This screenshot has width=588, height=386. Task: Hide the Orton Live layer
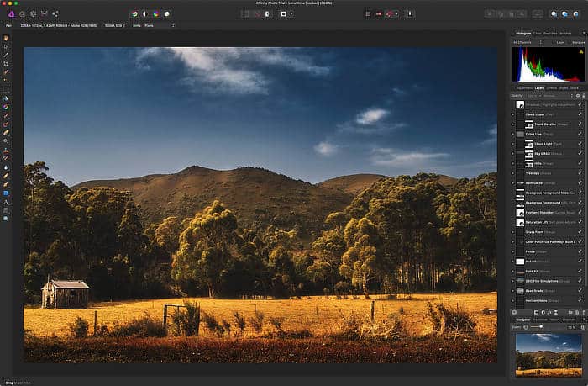coord(580,134)
